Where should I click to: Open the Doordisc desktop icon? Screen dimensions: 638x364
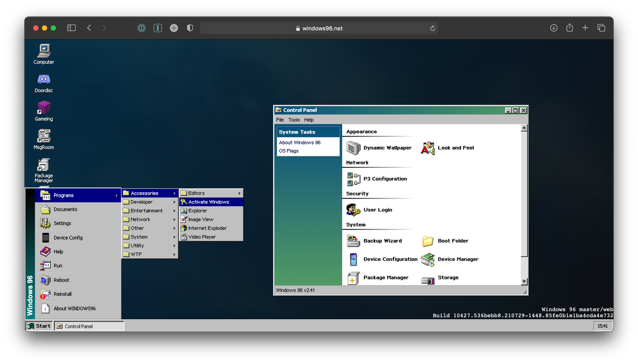click(44, 83)
